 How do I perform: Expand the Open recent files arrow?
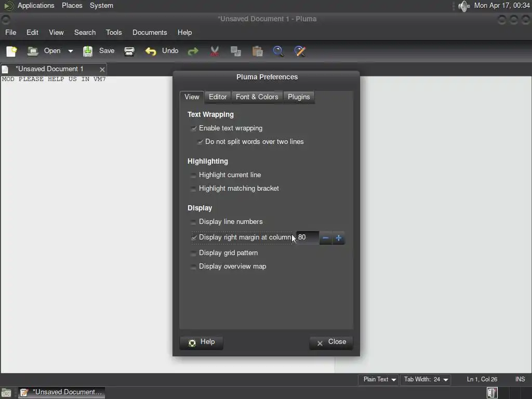pos(71,51)
